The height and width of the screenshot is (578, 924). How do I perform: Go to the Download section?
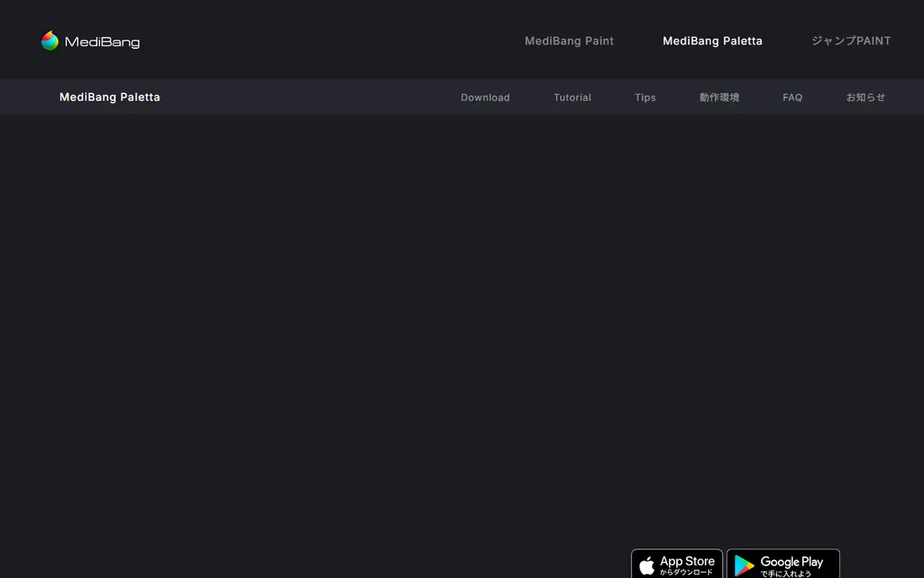click(x=485, y=97)
